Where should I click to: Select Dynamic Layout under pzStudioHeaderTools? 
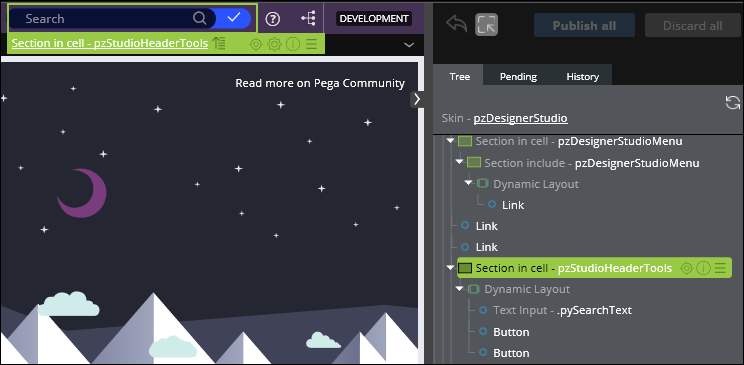point(527,289)
